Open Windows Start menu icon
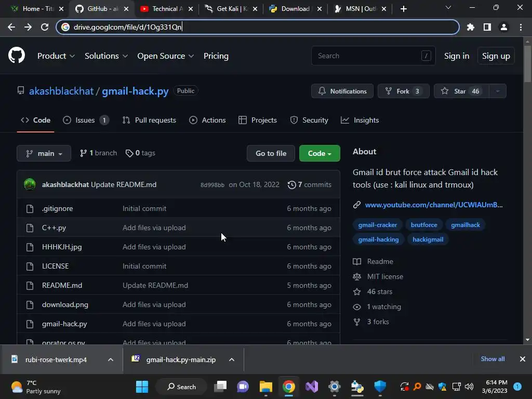532x399 pixels. tap(142, 387)
